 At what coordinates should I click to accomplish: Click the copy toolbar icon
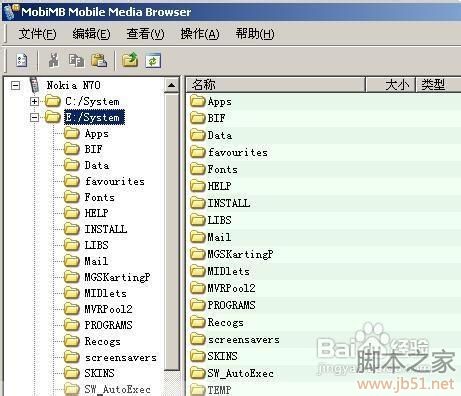click(76, 61)
